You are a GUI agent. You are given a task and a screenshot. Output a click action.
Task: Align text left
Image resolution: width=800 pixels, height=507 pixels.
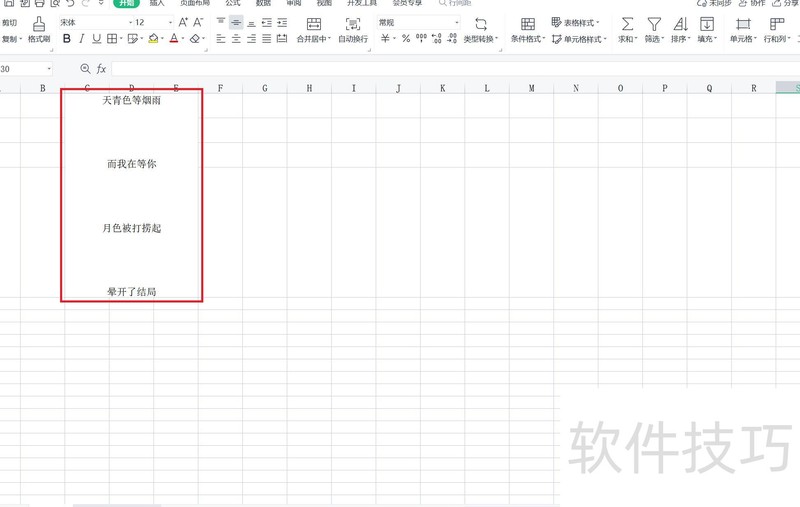click(x=220, y=39)
